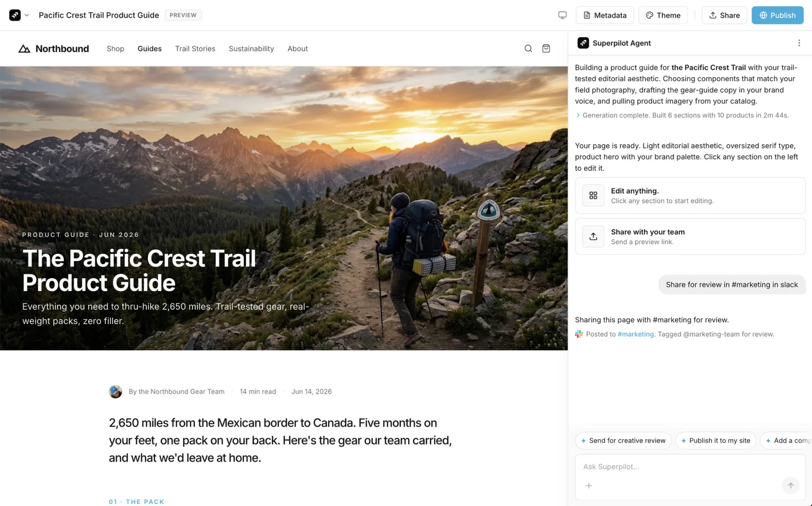This screenshot has height=506, width=812.
Task: Open the dropdown arrow beside app logo
Action: (x=27, y=15)
